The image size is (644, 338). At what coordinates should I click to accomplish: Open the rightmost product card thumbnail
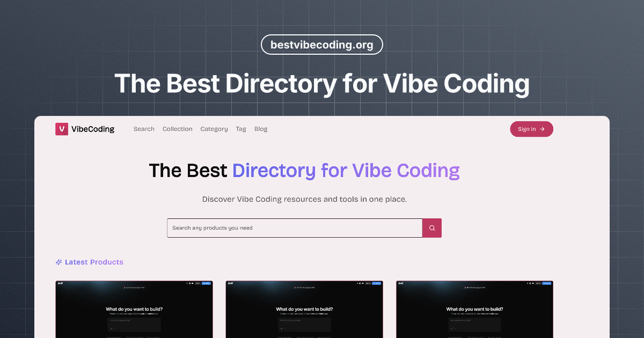pyautogui.click(x=474, y=310)
